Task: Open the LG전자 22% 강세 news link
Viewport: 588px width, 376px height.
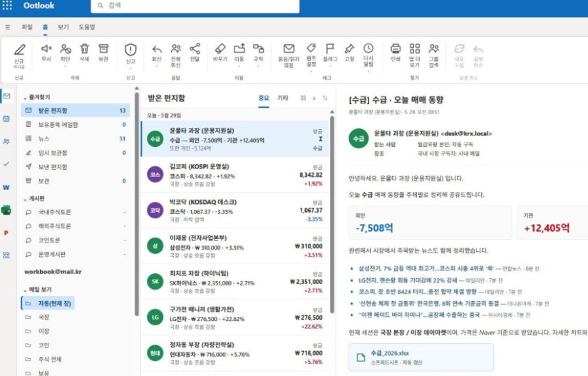Action: [408, 280]
